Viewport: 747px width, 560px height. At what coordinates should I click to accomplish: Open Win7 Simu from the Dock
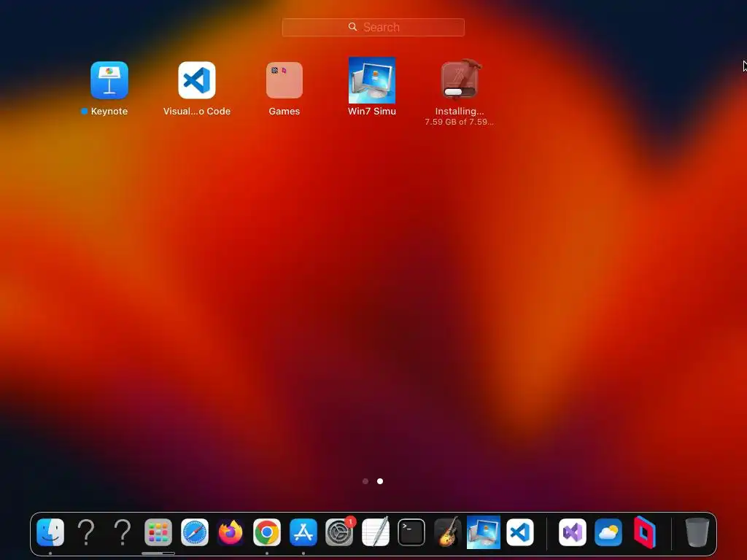[x=484, y=532]
